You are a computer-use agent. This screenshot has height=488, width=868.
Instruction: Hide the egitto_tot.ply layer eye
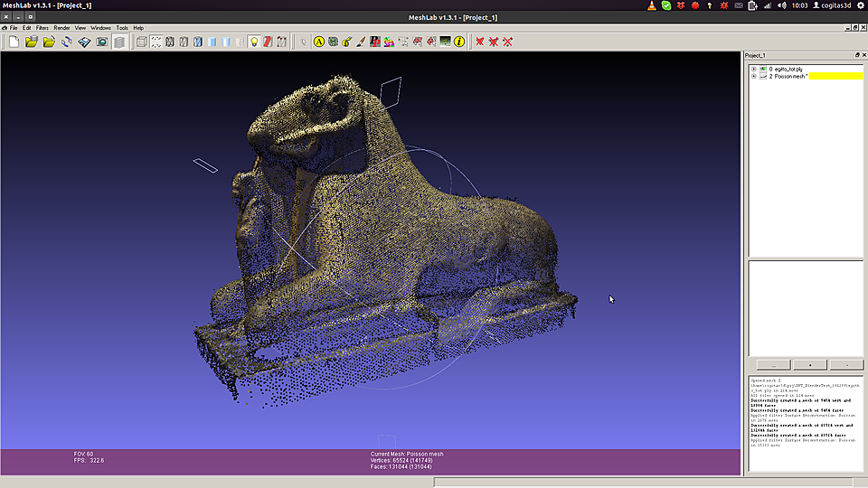click(763, 70)
